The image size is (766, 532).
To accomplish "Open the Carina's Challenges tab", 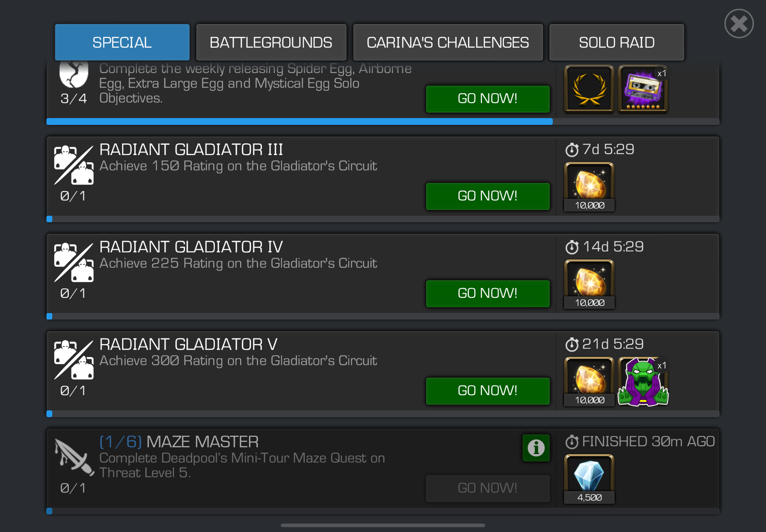I will pos(448,42).
